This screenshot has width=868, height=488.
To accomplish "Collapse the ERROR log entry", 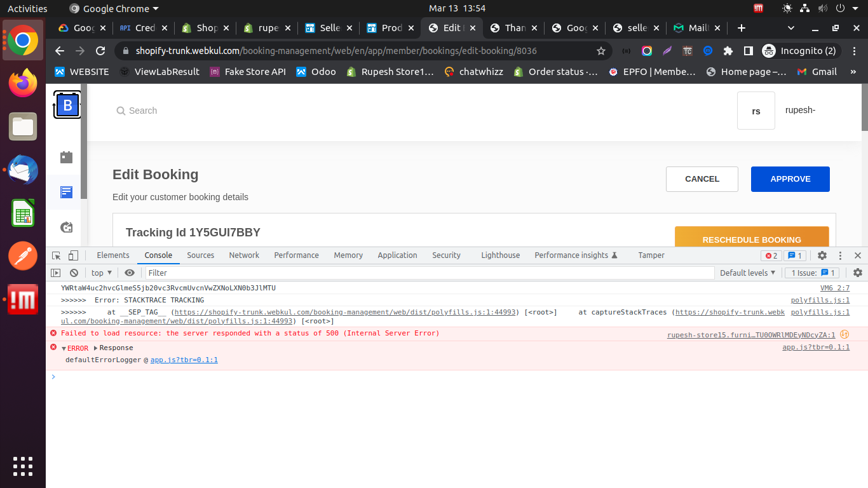I will click(64, 348).
